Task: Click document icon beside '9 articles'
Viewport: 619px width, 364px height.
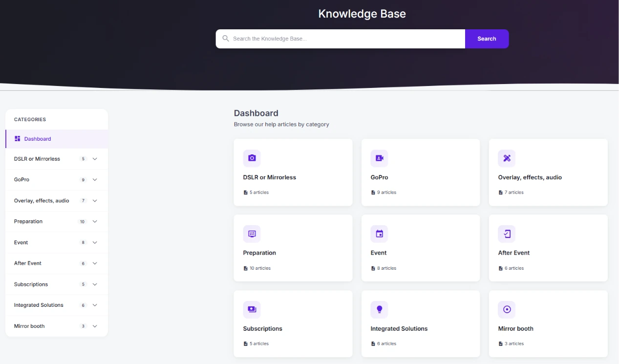Action: click(x=373, y=193)
